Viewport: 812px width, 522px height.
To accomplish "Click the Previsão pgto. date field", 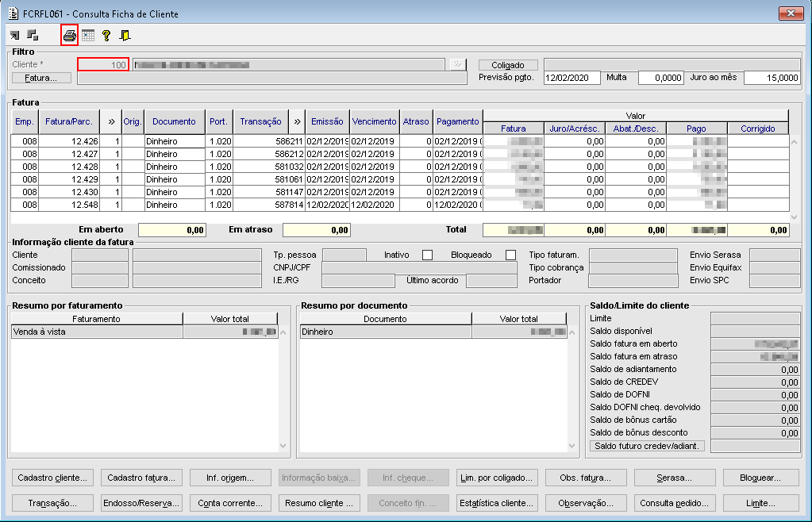I will (x=571, y=78).
